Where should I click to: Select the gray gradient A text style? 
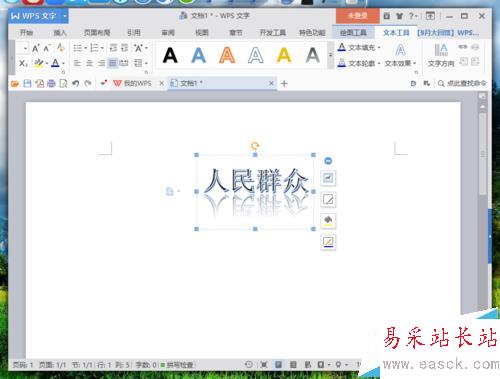click(313, 55)
